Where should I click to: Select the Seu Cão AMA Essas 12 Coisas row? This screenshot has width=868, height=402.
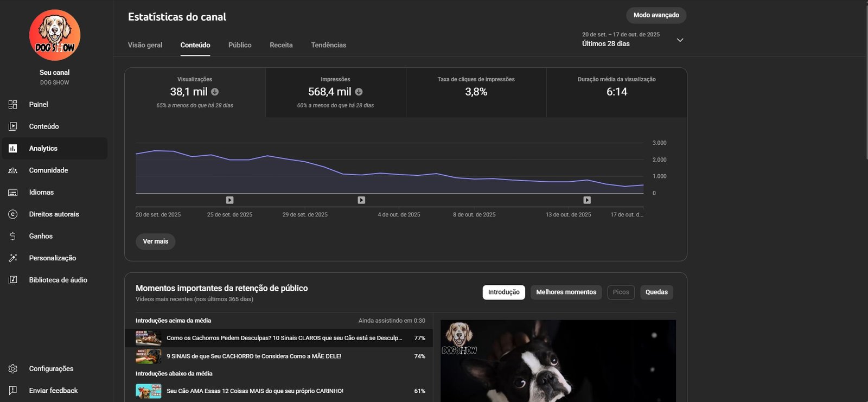[279, 391]
